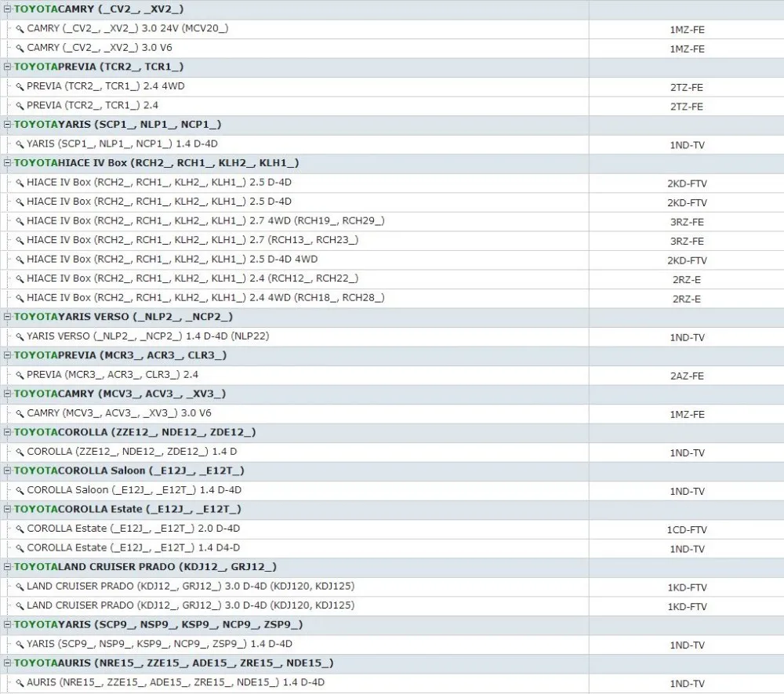Select row text 'YARIS (SCP1_, NLP1_, NCP1_) 1.4 D-4D'

tap(122, 144)
